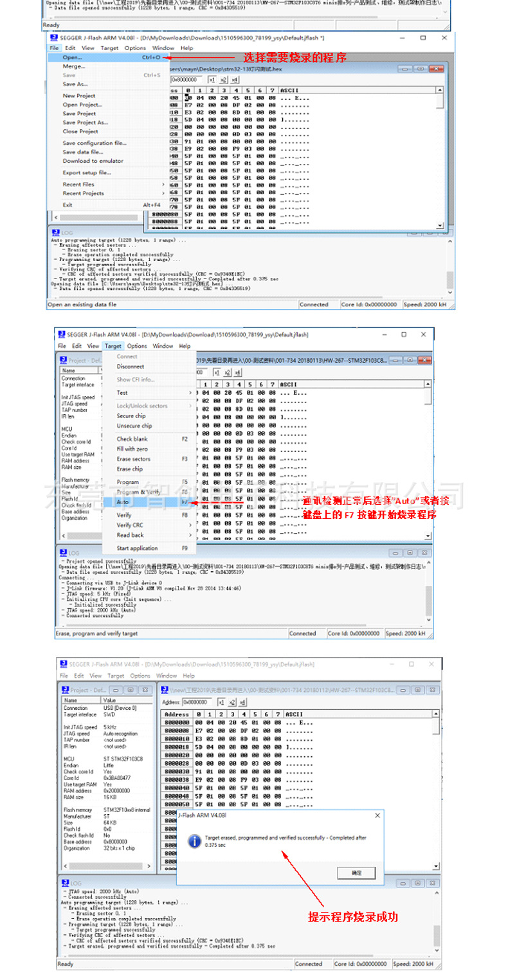Choose Close Project in the File menu
508x980 pixels.
(x=107, y=131)
